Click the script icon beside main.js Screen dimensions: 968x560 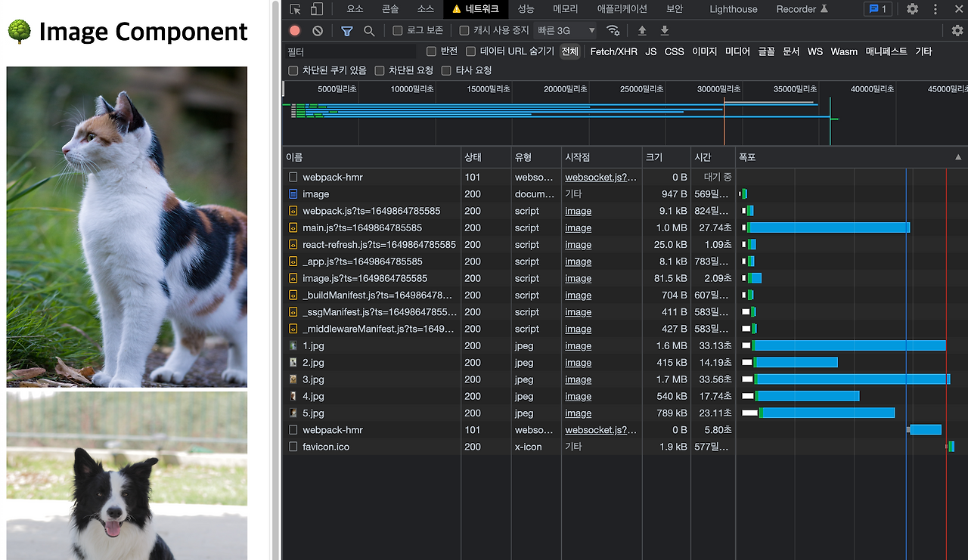click(293, 227)
